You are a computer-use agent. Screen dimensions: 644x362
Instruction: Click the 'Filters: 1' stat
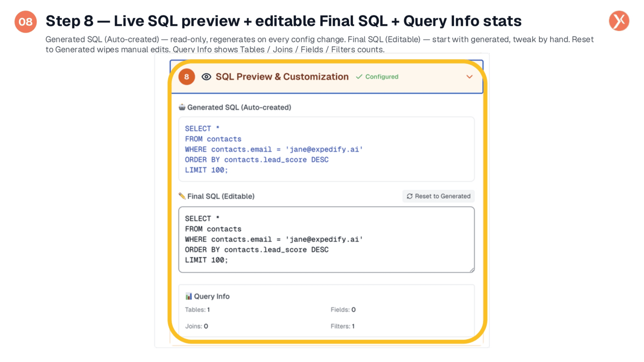343,326
